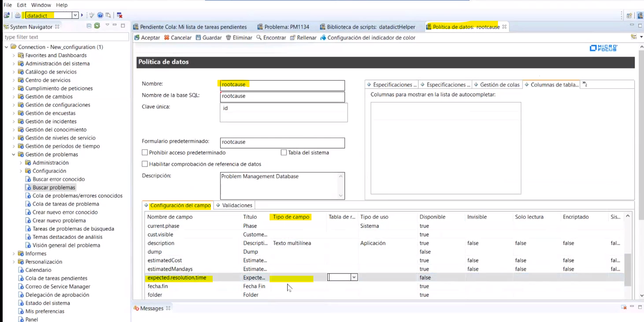This screenshot has width=644, height=322.
Task: Enable the Tabla del sistema checkbox
Action: point(284,152)
